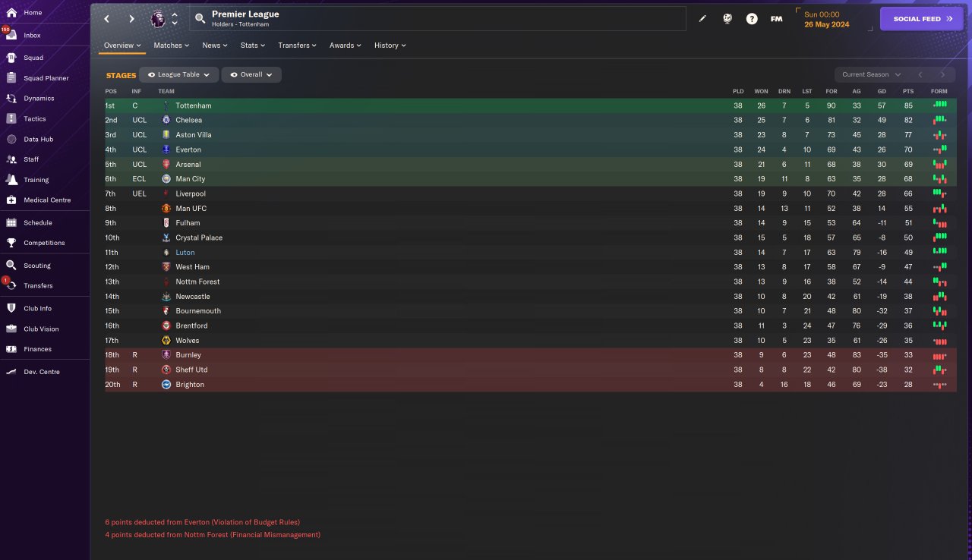Click the FM menu icon
Image resolution: width=972 pixels, height=560 pixels.
776,19
